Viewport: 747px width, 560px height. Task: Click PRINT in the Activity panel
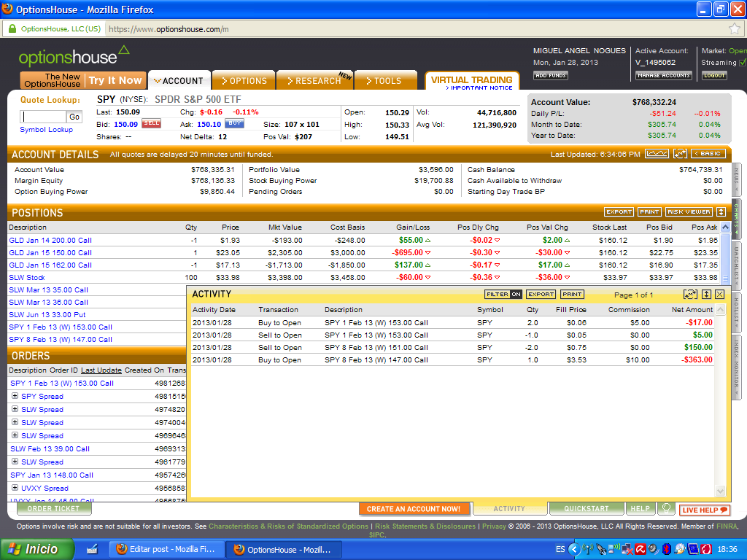572,295
